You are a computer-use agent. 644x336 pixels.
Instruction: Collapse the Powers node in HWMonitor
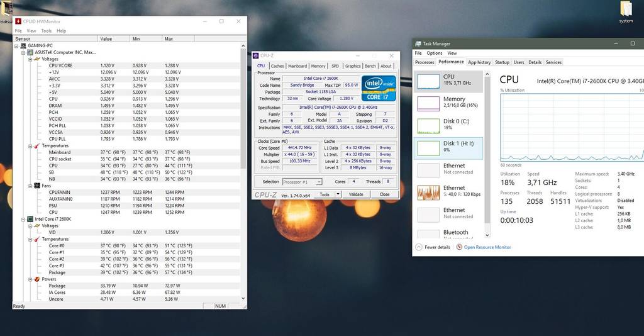[x=30, y=279]
